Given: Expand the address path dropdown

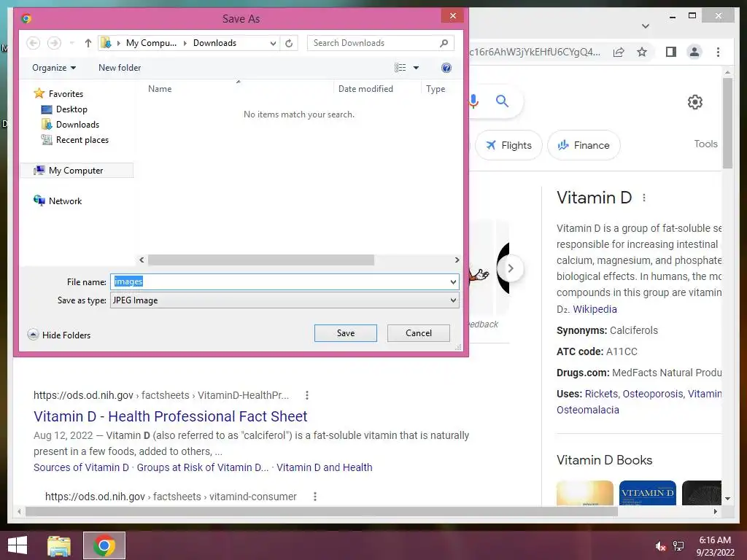Looking at the screenshot, I should [x=273, y=43].
